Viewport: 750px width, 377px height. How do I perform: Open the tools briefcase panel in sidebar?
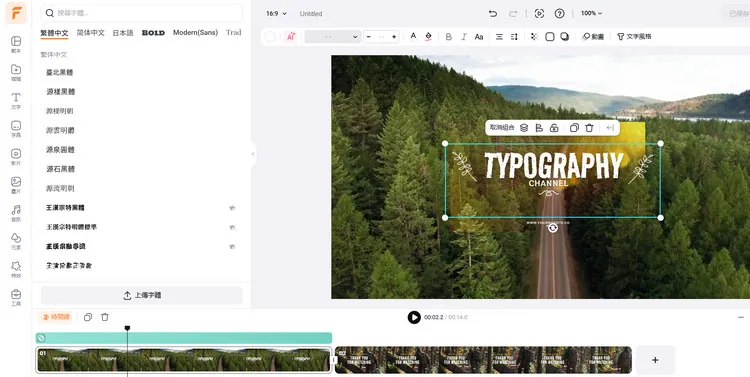click(16, 298)
